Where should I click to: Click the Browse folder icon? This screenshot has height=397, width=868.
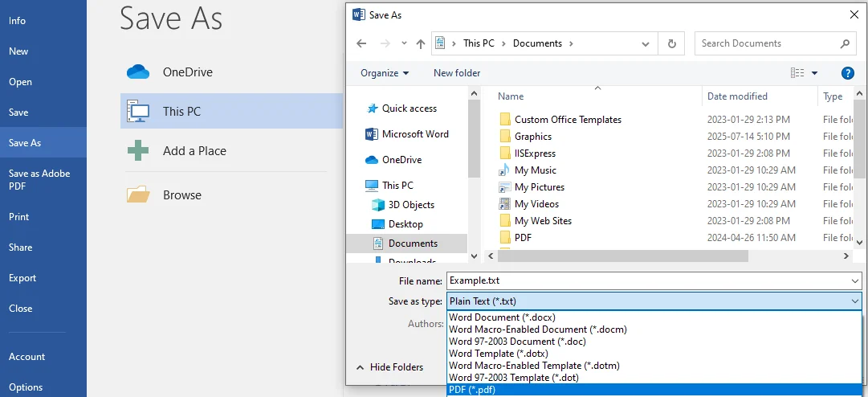tap(138, 194)
